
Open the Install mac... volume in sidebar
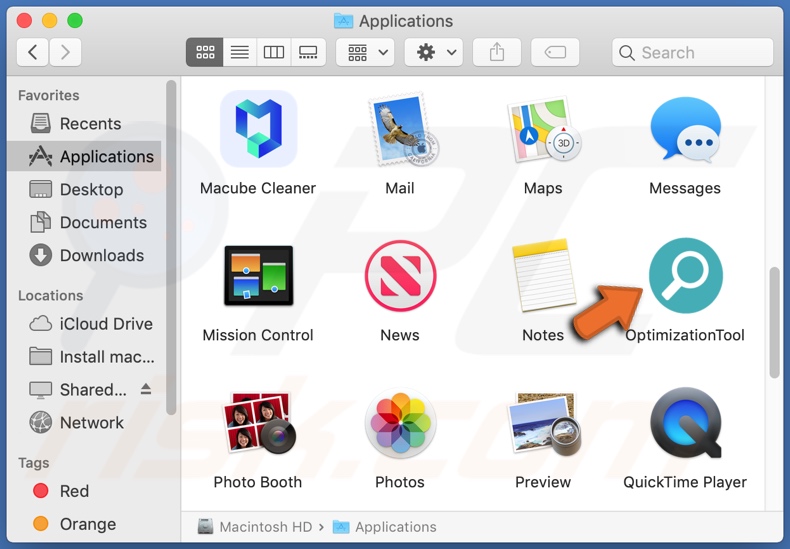pyautogui.click(x=85, y=357)
